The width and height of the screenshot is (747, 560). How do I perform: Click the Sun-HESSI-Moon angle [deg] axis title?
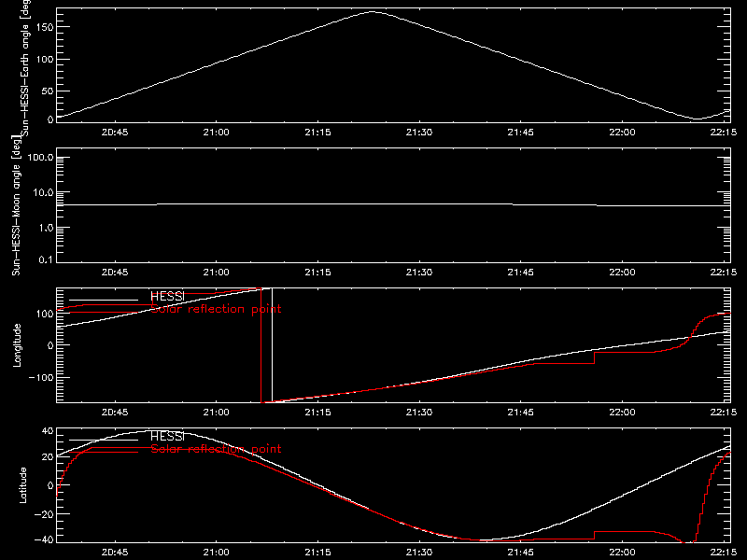(16, 205)
